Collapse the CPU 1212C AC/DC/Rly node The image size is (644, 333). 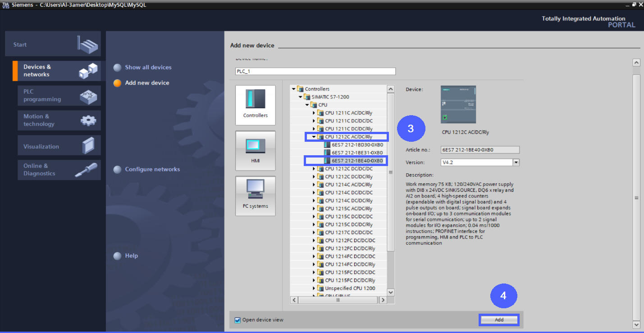click(x=314, y=137)
